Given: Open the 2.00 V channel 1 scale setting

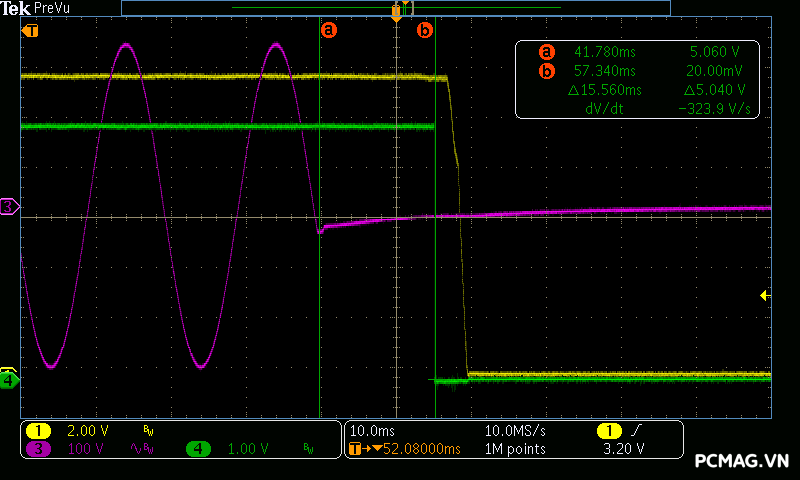Looking at the screenshot, I should click(86, 430).
